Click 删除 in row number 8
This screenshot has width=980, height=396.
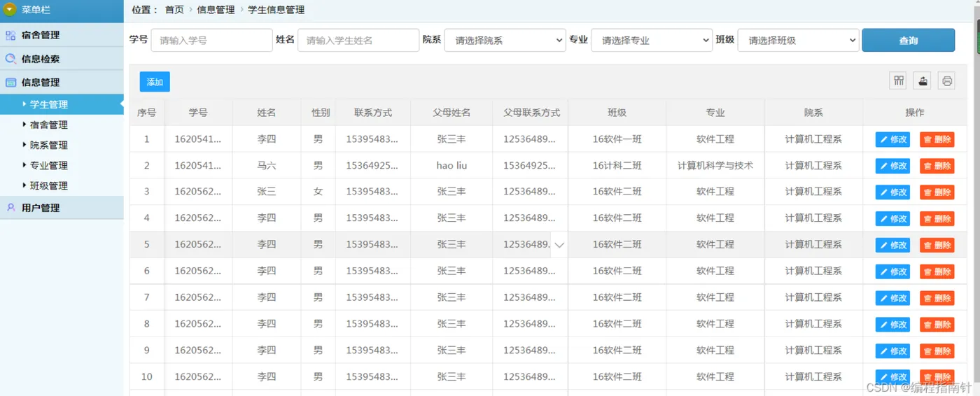(937, 325)
